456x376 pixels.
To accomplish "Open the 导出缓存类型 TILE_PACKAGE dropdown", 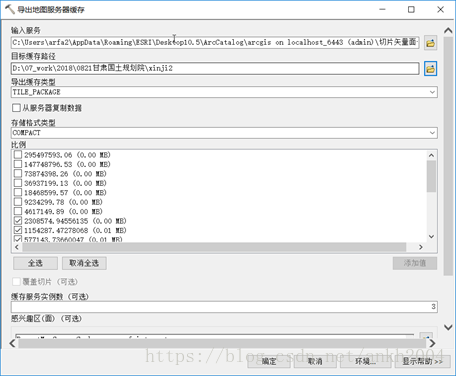I will (432, 92).
